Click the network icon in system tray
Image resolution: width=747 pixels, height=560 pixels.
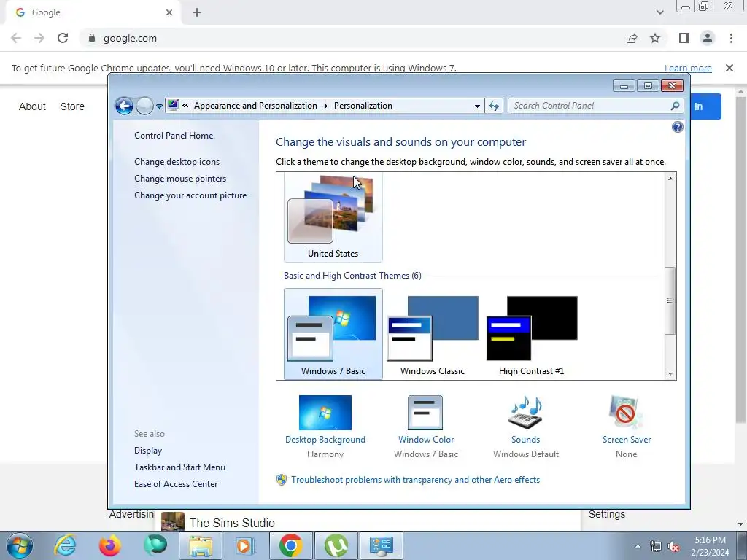pos(656,547)
